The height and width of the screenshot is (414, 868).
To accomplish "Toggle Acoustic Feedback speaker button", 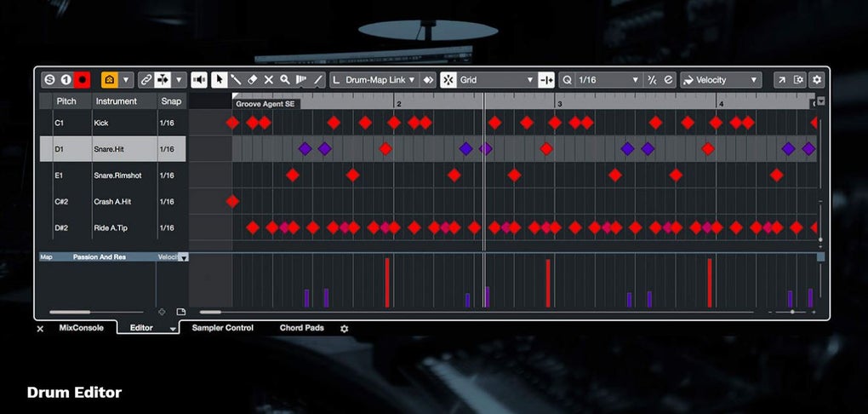I will (199, 79).
